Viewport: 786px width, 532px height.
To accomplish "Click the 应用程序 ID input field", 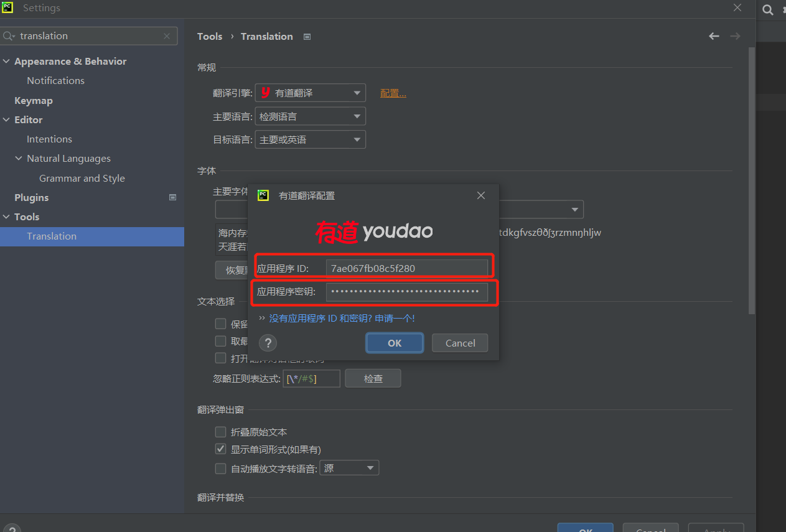I will (407, 268).
